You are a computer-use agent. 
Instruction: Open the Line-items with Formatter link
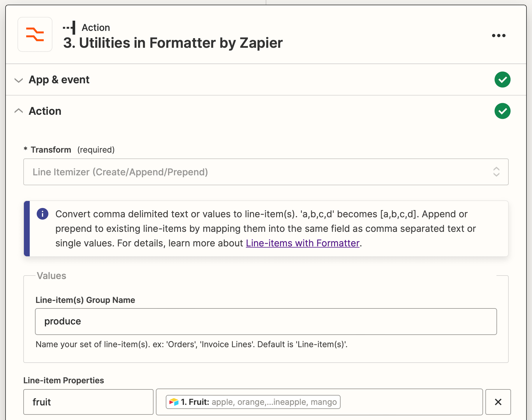pyautogui.click(x=302, y=243)
